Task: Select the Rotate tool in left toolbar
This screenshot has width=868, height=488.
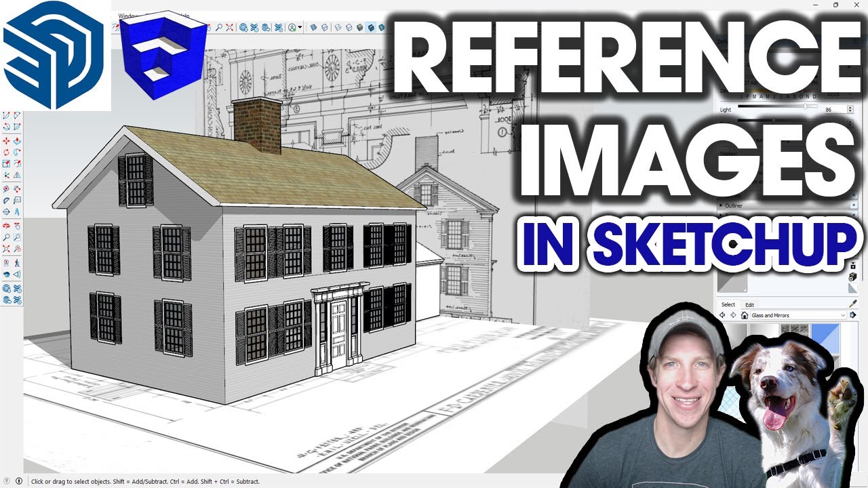Action: click(x=6, y=151)
